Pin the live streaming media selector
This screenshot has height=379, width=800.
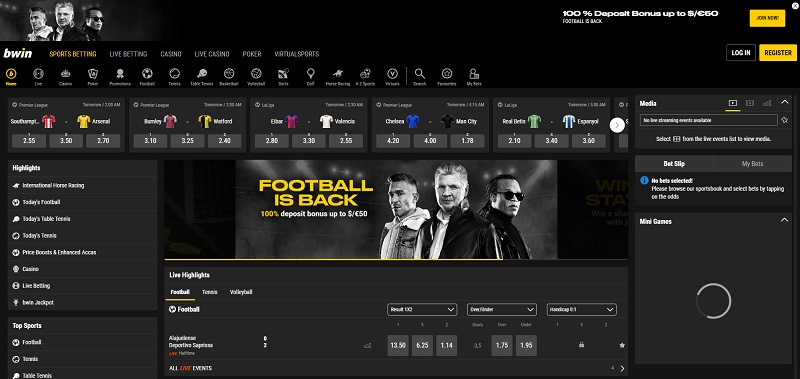point(785,120)
